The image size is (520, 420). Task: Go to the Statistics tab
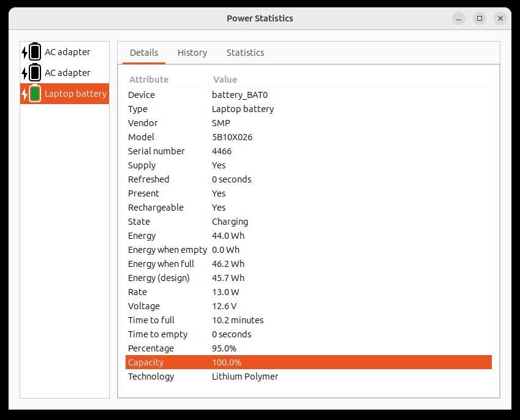pos(245,53)
